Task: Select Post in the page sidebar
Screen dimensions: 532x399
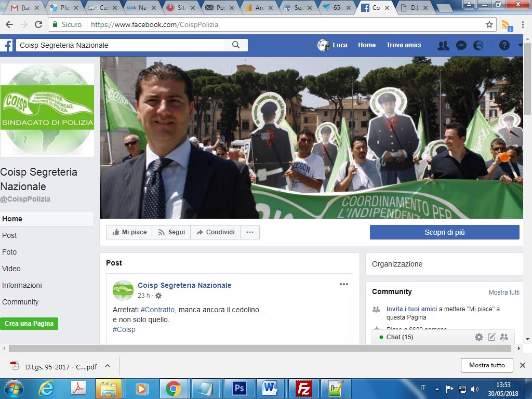Action: click(9, 235)
